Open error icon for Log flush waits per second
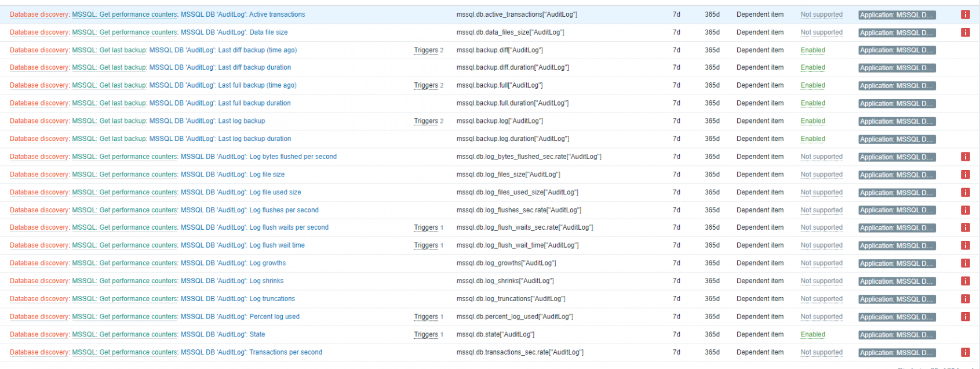The image size is (980, 369). tap(965, 227)
